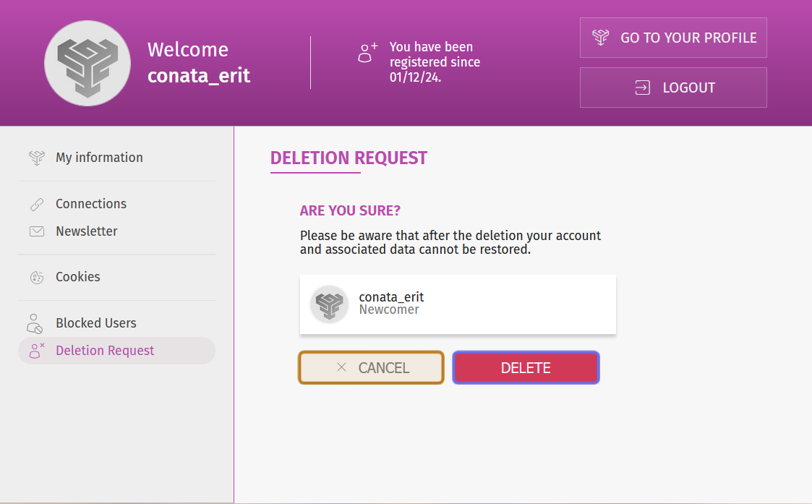Image resolution: width=812 pixels, height=504 pixels.
Task: Click the Connections chain link icon
Action: pos(37,204)
